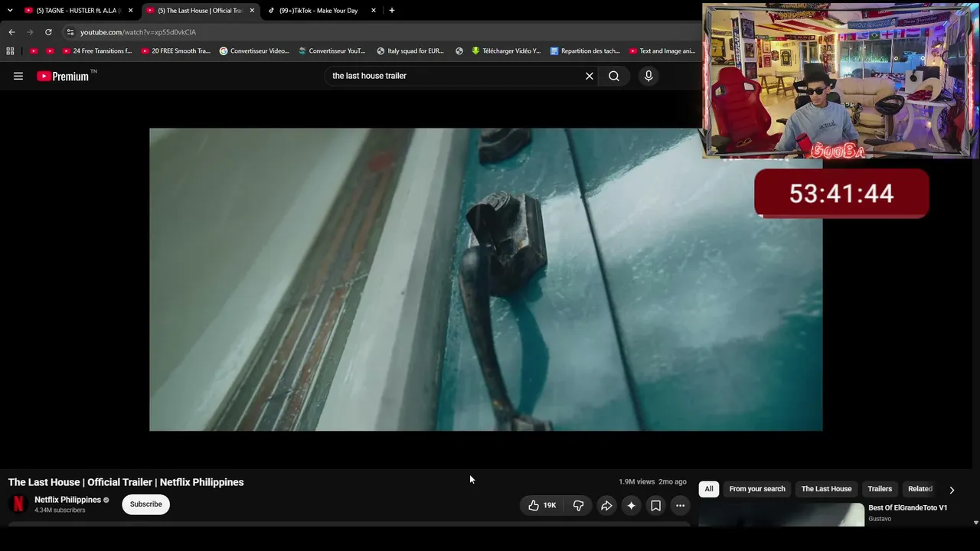Select the 'Trailers' filter chip
The height and width of the screenshot is (551, 980).
point(880,489)
